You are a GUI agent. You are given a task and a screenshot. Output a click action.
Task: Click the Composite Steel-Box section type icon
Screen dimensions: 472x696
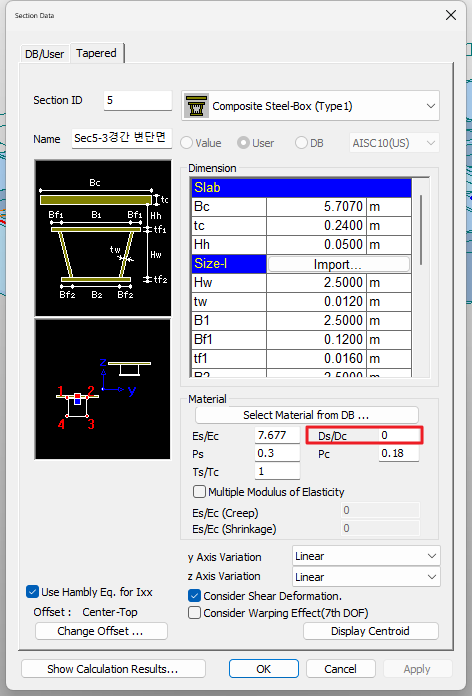pyautogui.click(x=196, y=106)
